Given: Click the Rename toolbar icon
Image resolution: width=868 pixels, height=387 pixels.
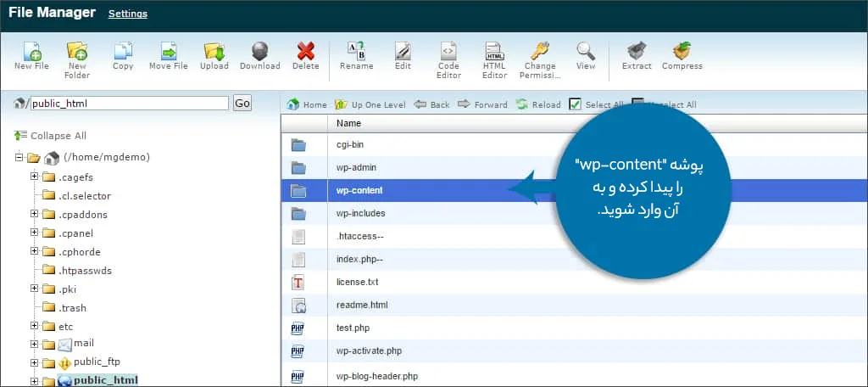Looking at the screenshot, I should (357, 56).
